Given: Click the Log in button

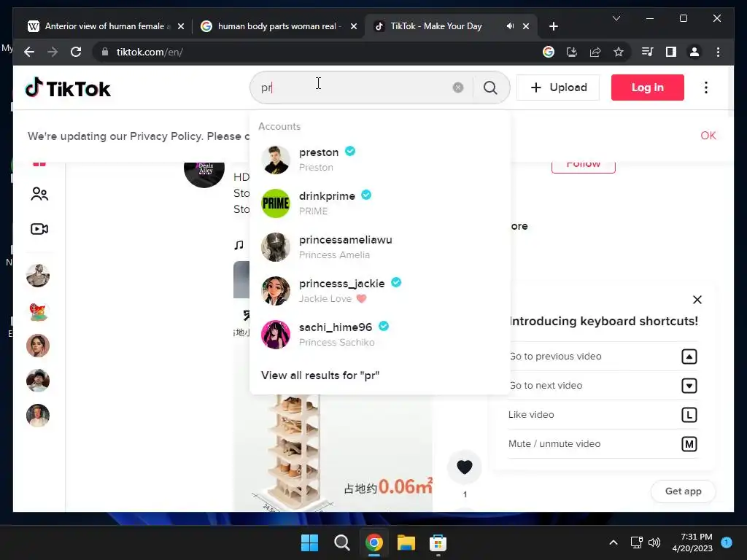Looking at the screenshot, I should (648, 87).
